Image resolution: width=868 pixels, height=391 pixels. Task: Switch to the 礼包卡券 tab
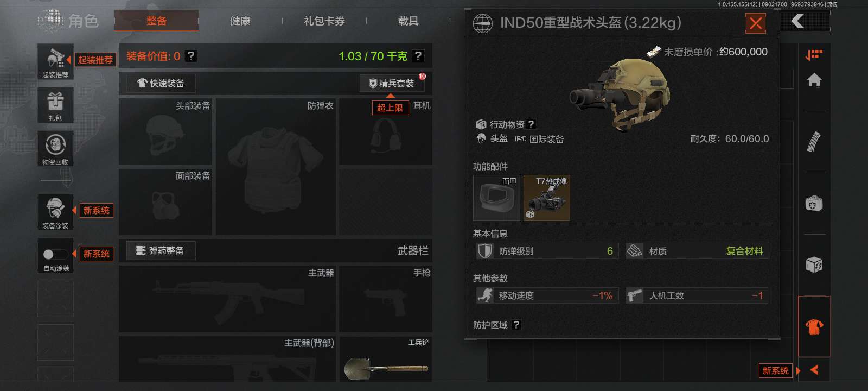click(x=324, y=21)
